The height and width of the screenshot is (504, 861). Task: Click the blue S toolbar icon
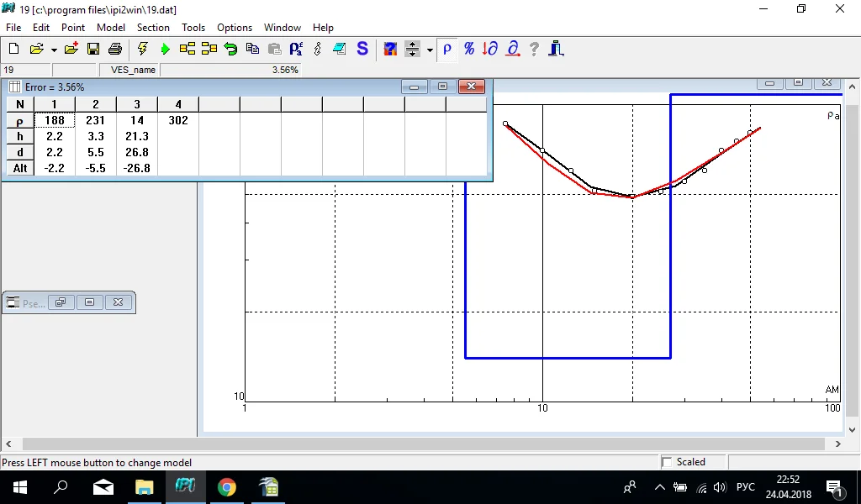pos(362,50)
